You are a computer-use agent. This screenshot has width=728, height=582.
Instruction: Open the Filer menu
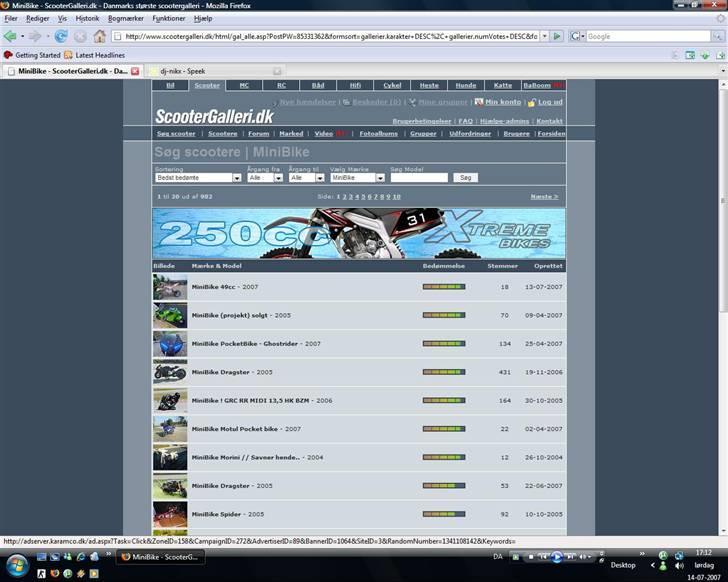tap(11, 19)
